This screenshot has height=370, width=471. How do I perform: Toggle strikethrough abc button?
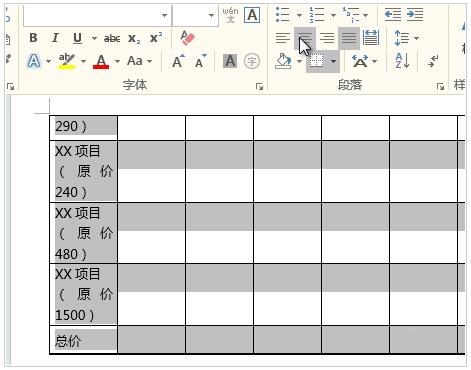(112, 38)
